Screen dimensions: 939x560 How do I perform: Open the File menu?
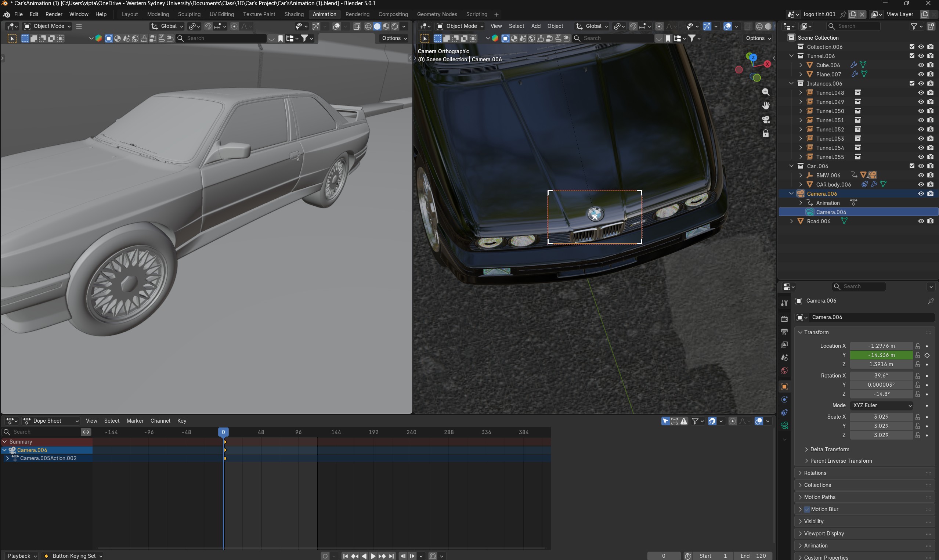(18, 14)
